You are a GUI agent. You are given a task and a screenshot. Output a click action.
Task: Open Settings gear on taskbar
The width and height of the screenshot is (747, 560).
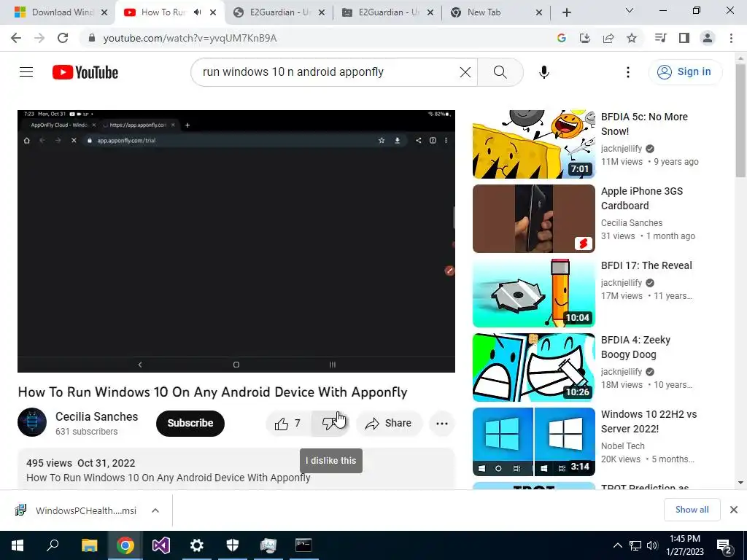[x=197, y=545]
